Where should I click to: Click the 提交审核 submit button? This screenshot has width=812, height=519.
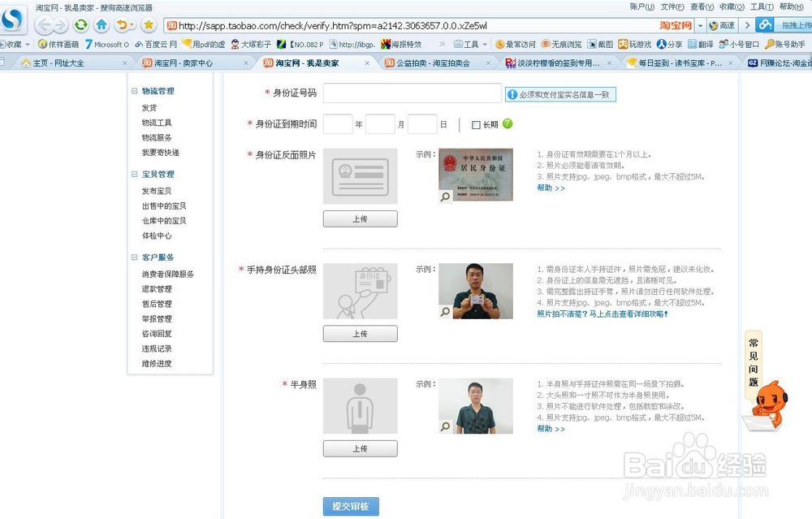click(351, 507)
